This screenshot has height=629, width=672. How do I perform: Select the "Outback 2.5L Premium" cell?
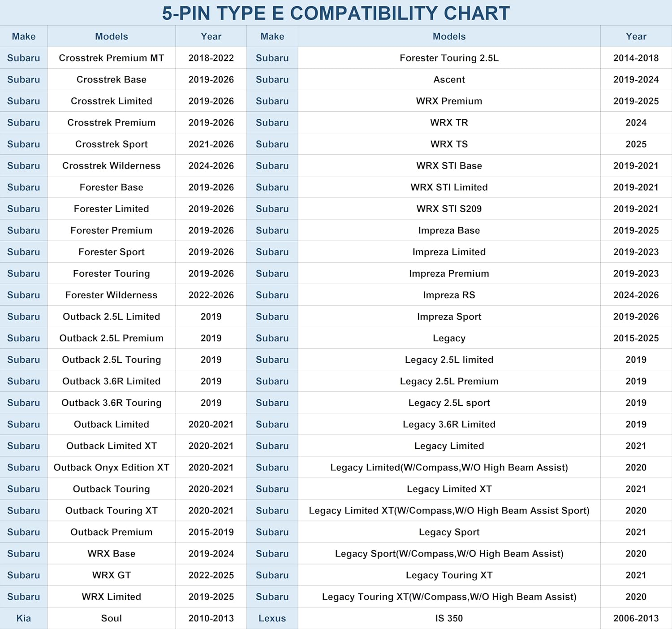pos(112,338)
